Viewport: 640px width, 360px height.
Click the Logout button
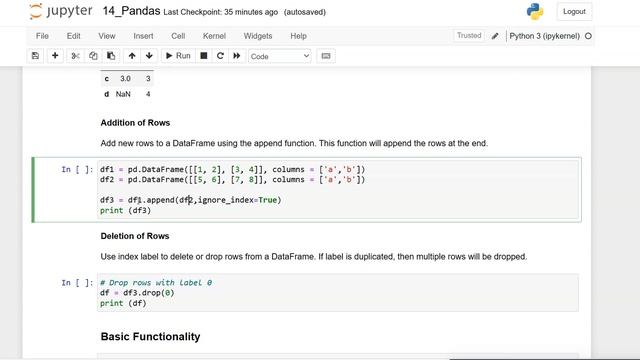point(574,11)
